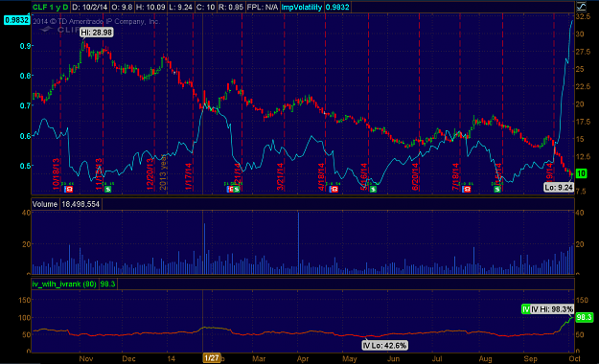Click the green last price label 10
The image size is (599, 364).
click(x=581, y=173)
